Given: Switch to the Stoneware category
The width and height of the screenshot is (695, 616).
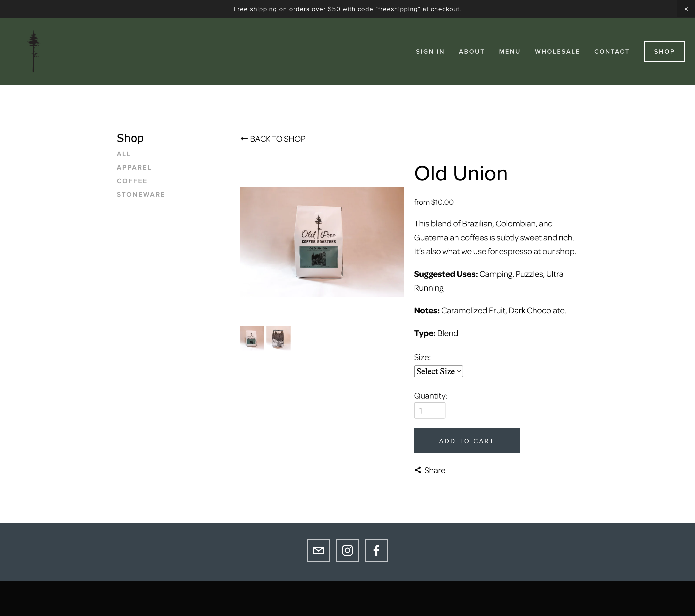Looking at the screenshot, I should [141, 195].
